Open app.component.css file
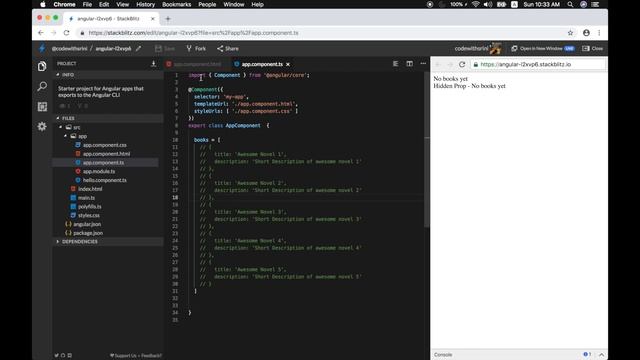This screenshot has width=640, height=360. (104, 145)
